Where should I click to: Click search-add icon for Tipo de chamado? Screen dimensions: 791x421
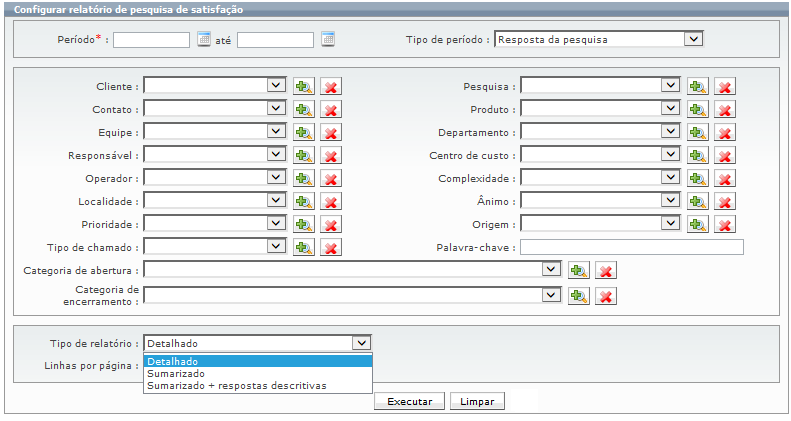click(304, 248)
